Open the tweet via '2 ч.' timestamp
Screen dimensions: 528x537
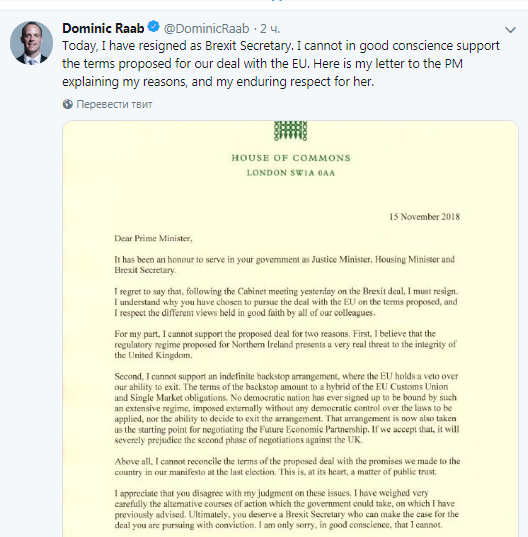coord(270,29)
